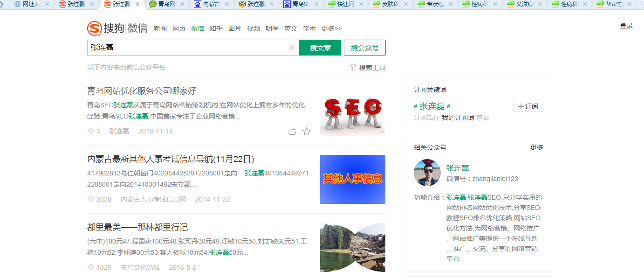Image resolution: width=644 pixels, height=279 pixels.
Task: Open the 张连磊 public account name link
Action: pyautogui.click(x=458, y=168)
